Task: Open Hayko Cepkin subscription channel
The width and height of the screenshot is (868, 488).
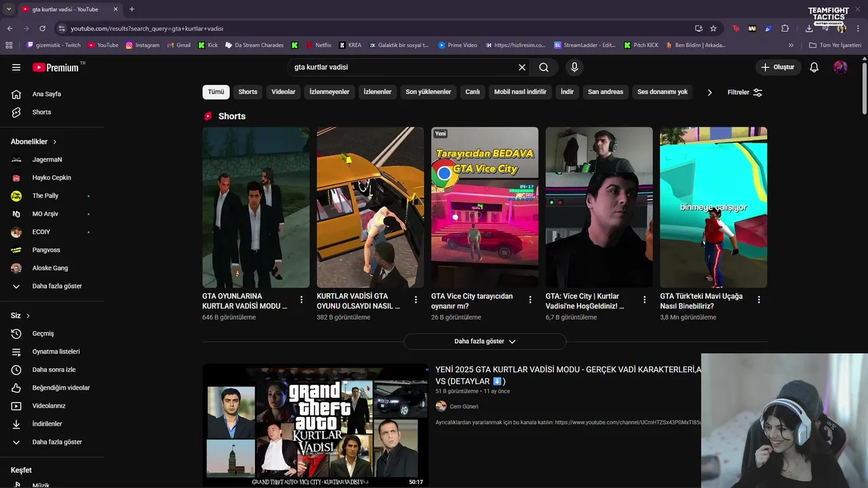Action: tap(52, 178)
